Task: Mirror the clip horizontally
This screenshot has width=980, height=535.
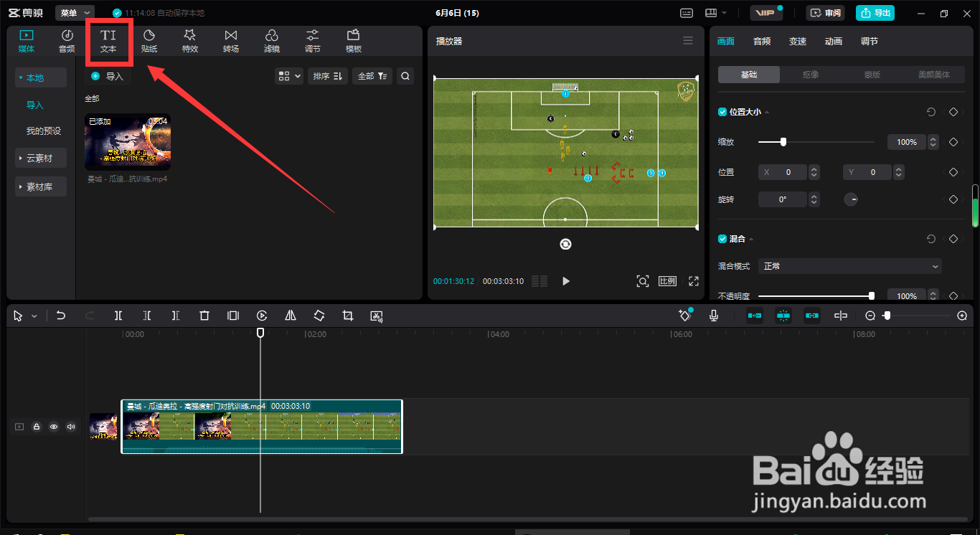Action: [291, 316]
